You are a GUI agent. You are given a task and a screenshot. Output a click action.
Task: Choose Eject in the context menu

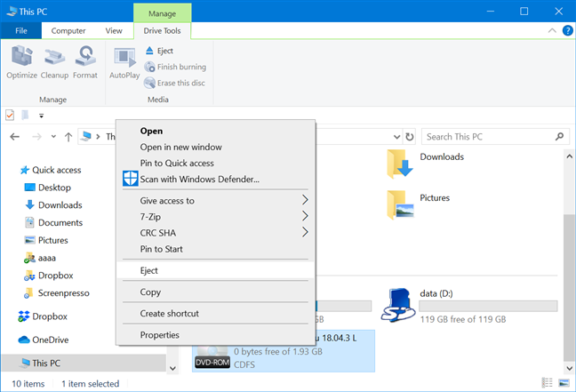pyautogui.click(x=216, y=270)
